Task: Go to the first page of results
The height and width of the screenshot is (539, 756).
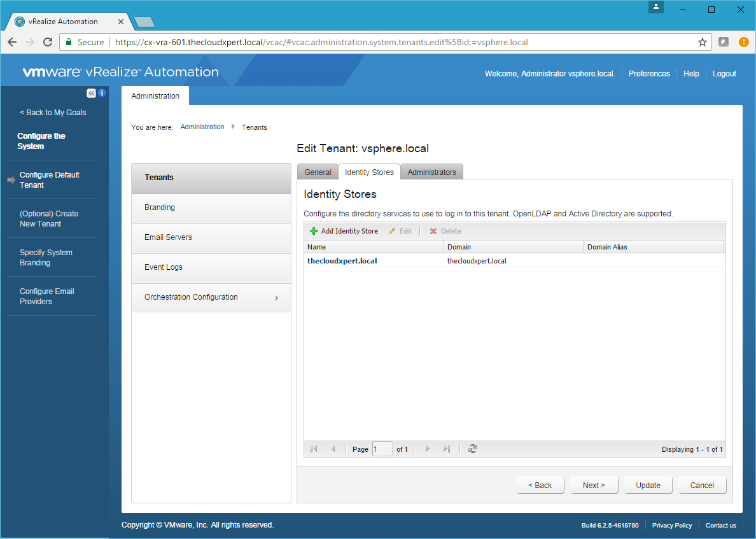Action: point(314,449)
